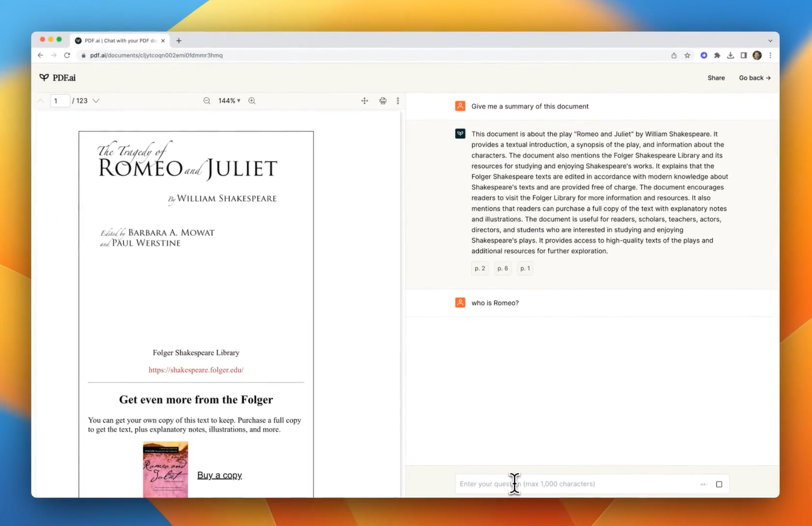Zoom out of the PDF with minus magnifier
812x526 pixels.
click(x=206, y=101)
